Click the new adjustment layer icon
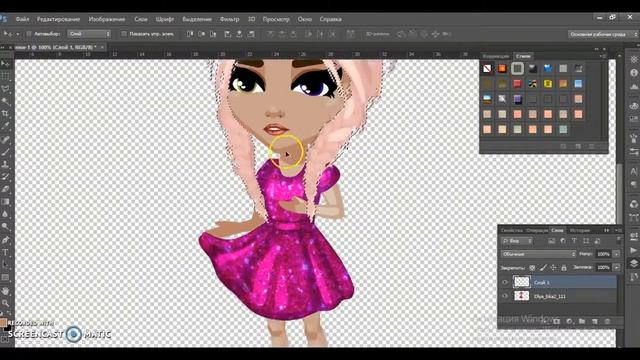Viewport: 640px width, 360px height. click(569, 322)
